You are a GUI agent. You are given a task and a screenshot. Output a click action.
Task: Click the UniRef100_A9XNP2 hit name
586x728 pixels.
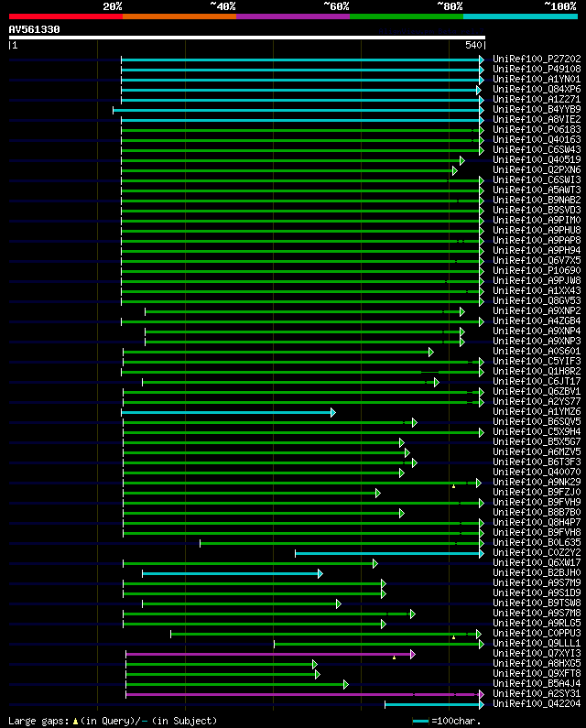click(x=537, y=311)
